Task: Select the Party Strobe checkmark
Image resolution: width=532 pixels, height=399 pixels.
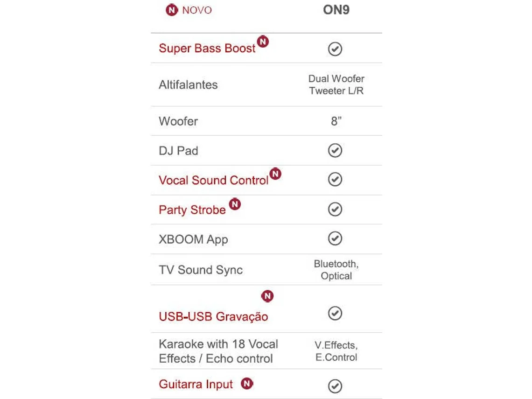Action: pos(335,209)
